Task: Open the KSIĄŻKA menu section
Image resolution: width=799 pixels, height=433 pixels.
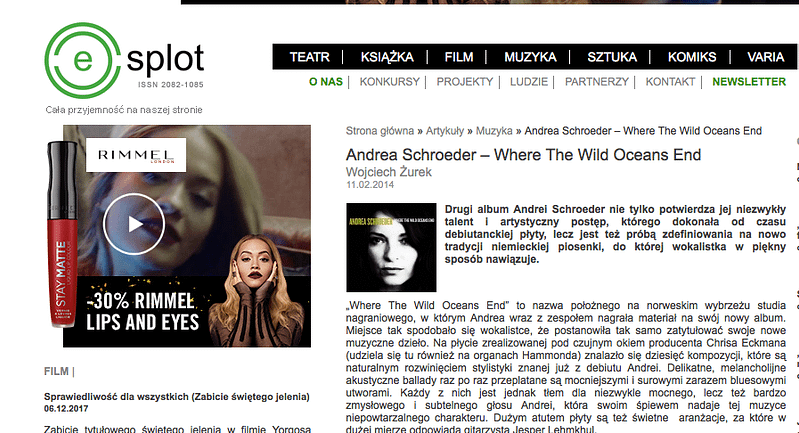Action: (387, 57)
